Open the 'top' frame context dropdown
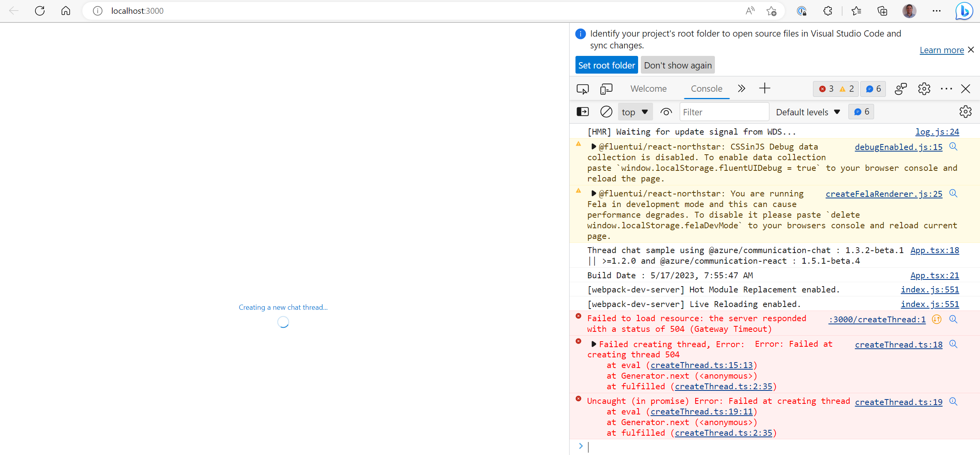The height and width of the screenshot is (455, 980). pos(635,111)
